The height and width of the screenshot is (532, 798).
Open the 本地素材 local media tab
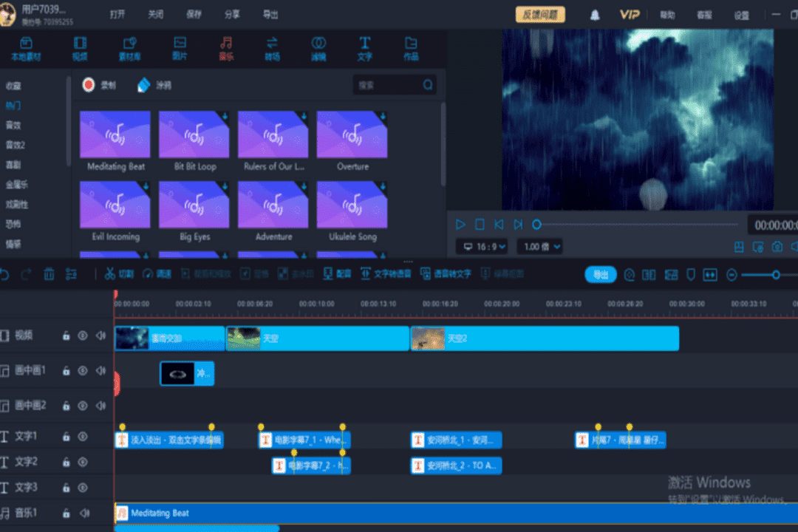(26, 48)
